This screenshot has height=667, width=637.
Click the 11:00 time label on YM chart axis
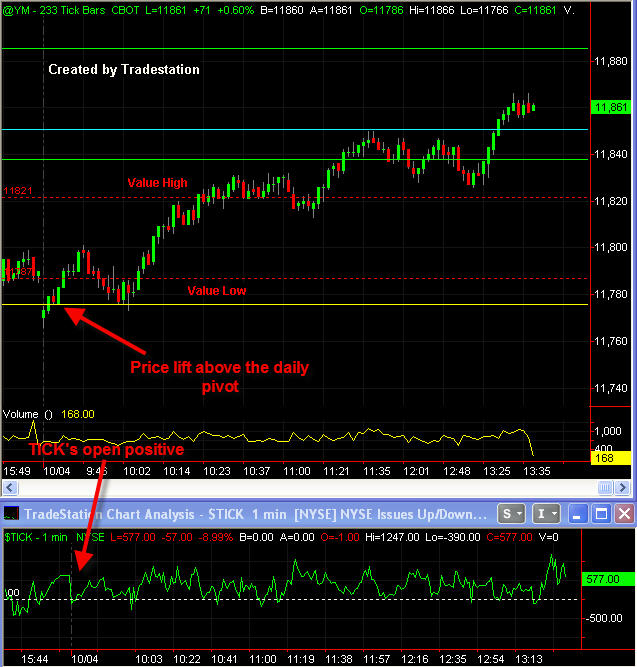[297, 471]
